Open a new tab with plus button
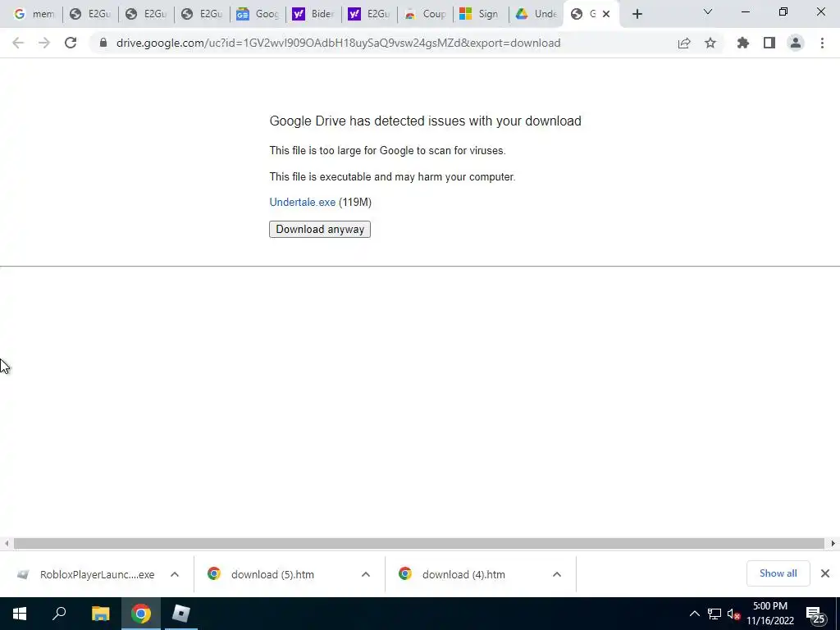This screenshot has height=630, width=840. coord(637,15)
